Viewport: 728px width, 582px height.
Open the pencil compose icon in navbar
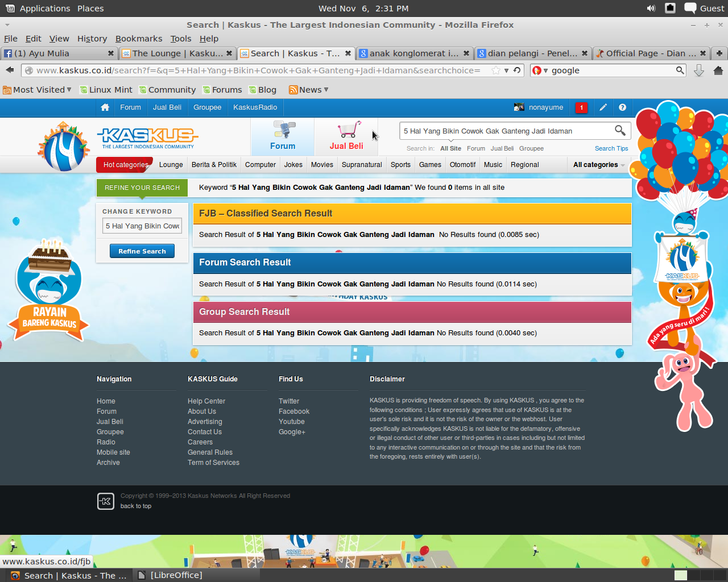pyautogui.click(x=603, y=107)
